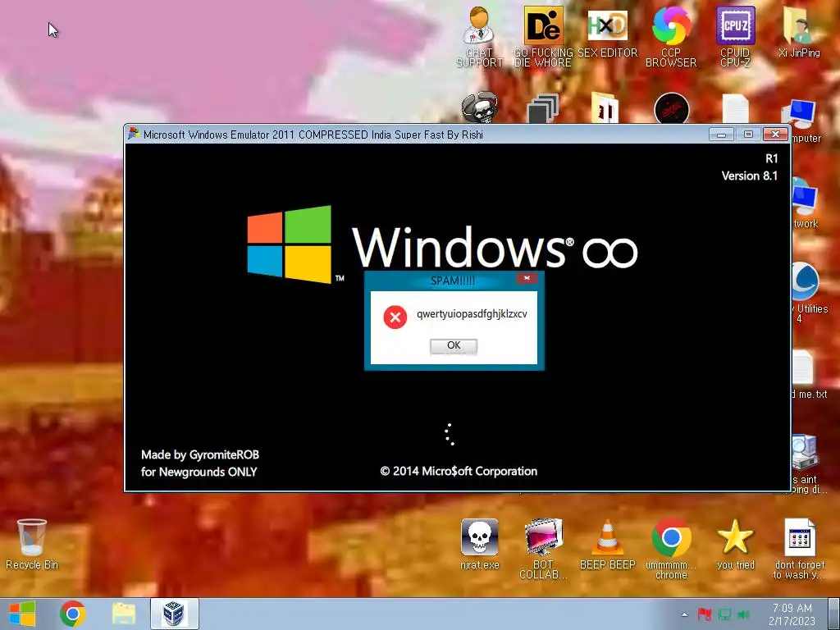
Task: Open the gas-mask skull desktop icon
Action: click(x=479, y=107)
